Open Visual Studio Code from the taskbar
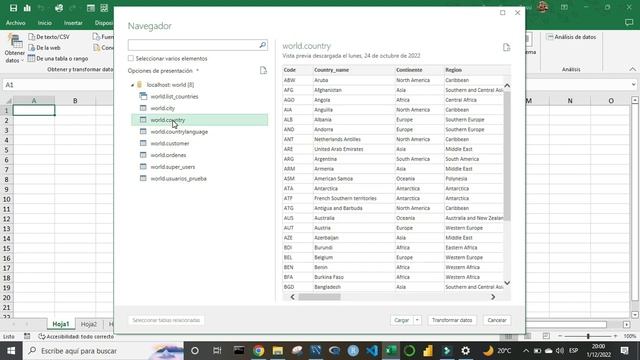The height and width of the screenshot is (360, 640). coord(372,351)
